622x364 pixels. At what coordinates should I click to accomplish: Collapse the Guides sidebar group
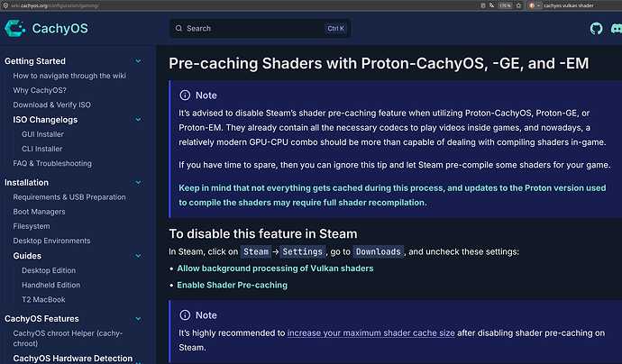pyautogui.click(x=138, y=256)
